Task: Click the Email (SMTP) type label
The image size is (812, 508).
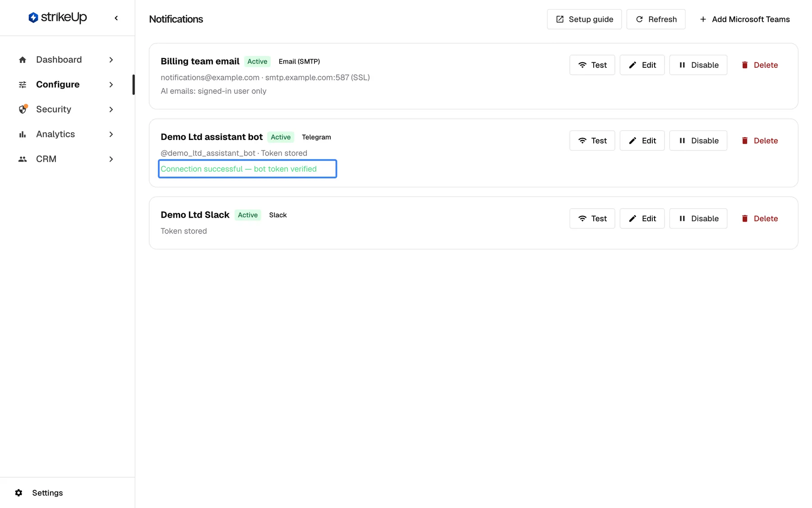Action: 299,61
